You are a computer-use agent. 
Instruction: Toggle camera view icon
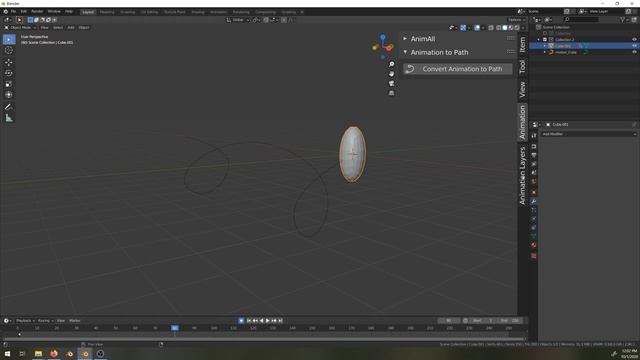pos(391,83)
